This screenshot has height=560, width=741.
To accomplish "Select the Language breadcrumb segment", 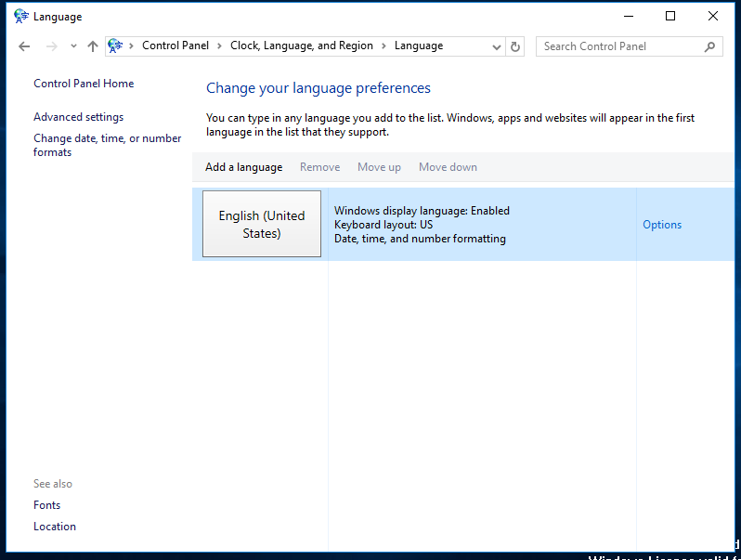I will tap(419, 46).
